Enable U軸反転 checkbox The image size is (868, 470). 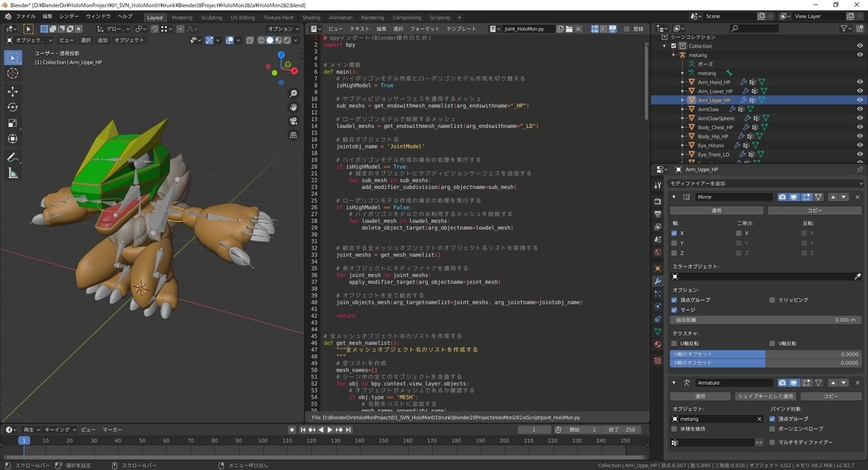[x=674, y=343]
